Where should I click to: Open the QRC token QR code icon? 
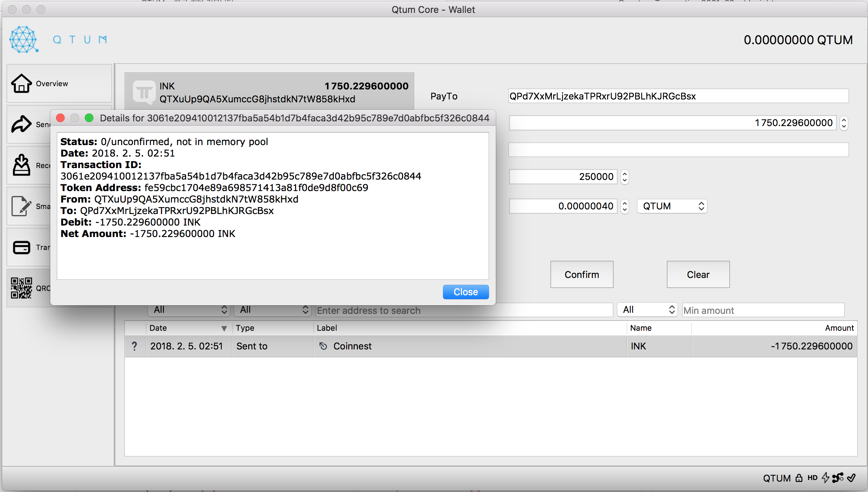pos(22,288)
